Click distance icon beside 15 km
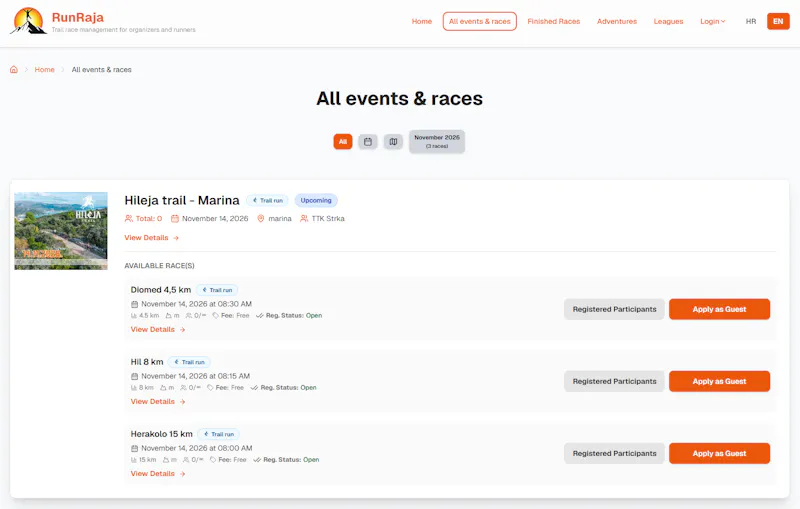Viewport: 800px width, 509px height. coord(134,460)
